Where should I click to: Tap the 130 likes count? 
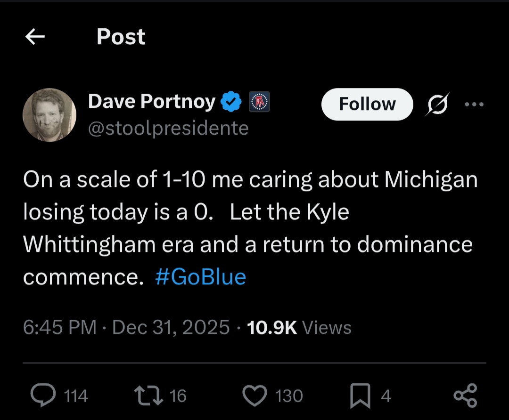pos(289,396)
